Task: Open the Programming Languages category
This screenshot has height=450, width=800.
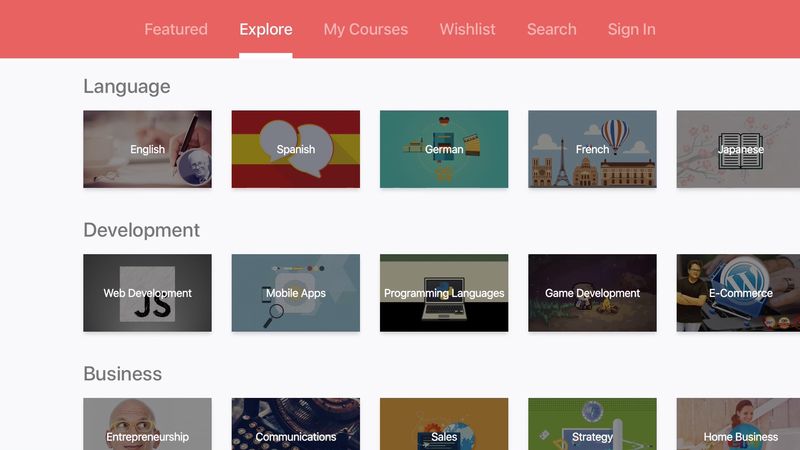Action: (x=444, y=293)
